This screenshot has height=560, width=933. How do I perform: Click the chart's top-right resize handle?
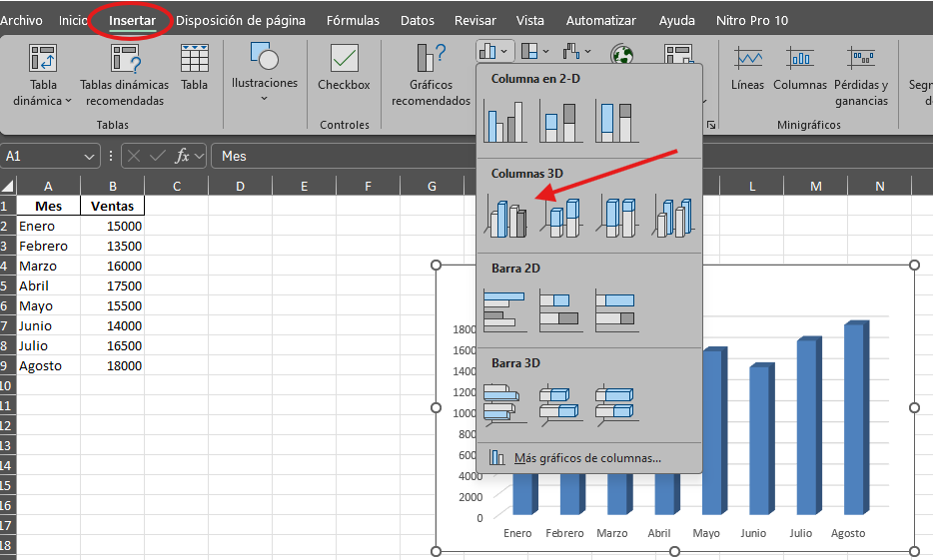click(x=915, y=266)
